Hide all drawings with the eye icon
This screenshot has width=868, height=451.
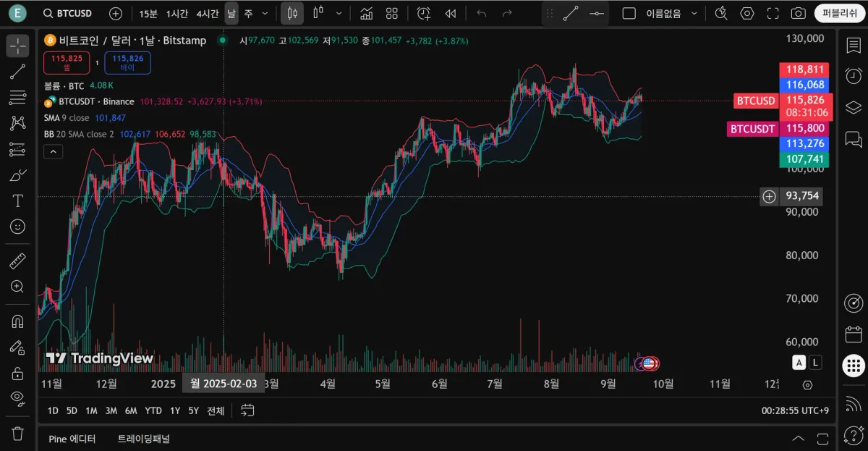[x=17, y=397]
